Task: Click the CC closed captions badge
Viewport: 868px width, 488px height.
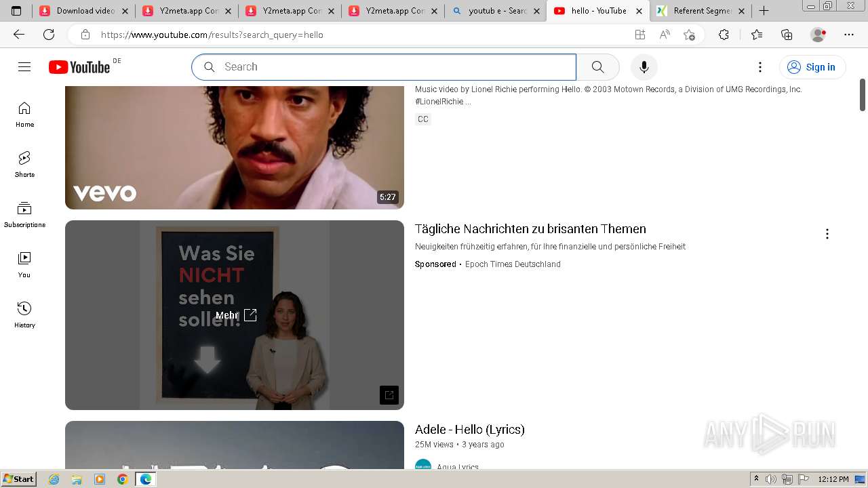Action: (x=423, y=119)
